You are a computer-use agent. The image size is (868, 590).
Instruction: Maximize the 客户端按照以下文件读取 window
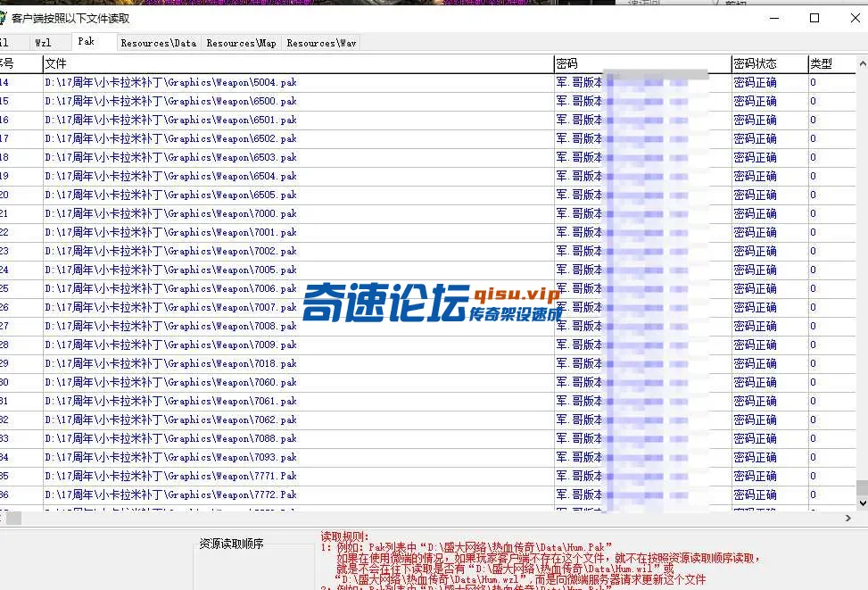point(814,18)
